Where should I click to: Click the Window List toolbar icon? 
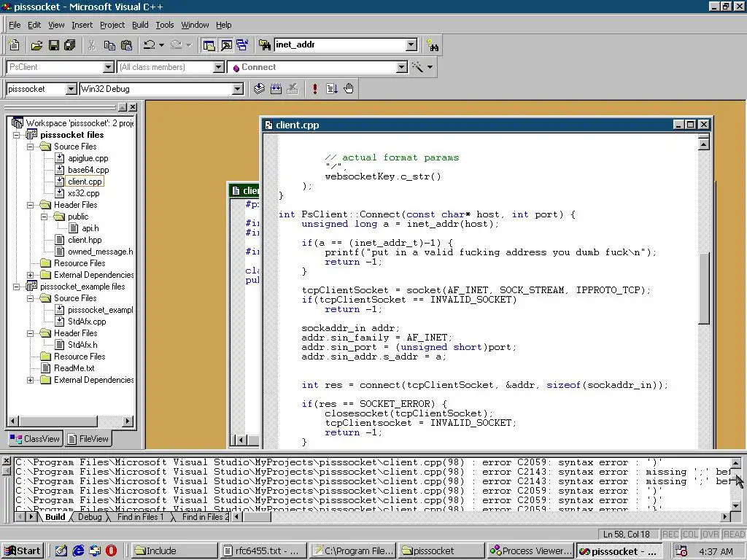pyautogui.click(x=242, y=45)
